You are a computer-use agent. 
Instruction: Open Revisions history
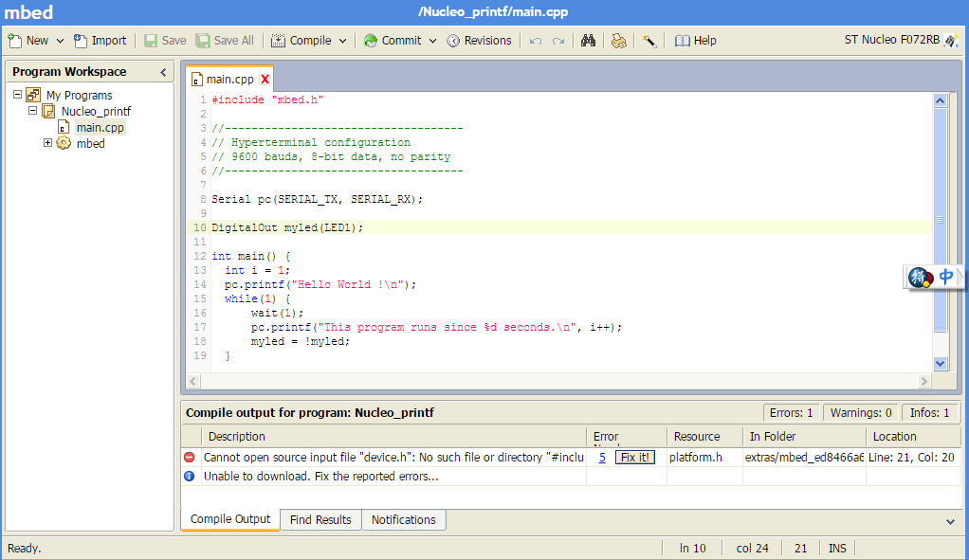(x=480, y=41)
